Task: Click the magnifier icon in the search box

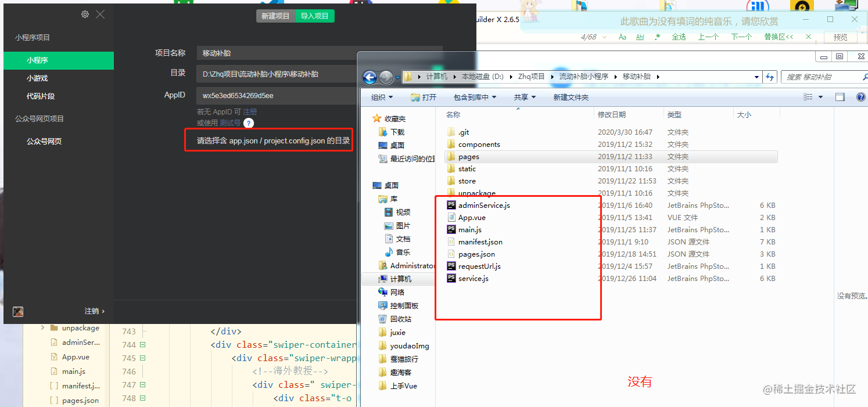Action: click(865, 76)
